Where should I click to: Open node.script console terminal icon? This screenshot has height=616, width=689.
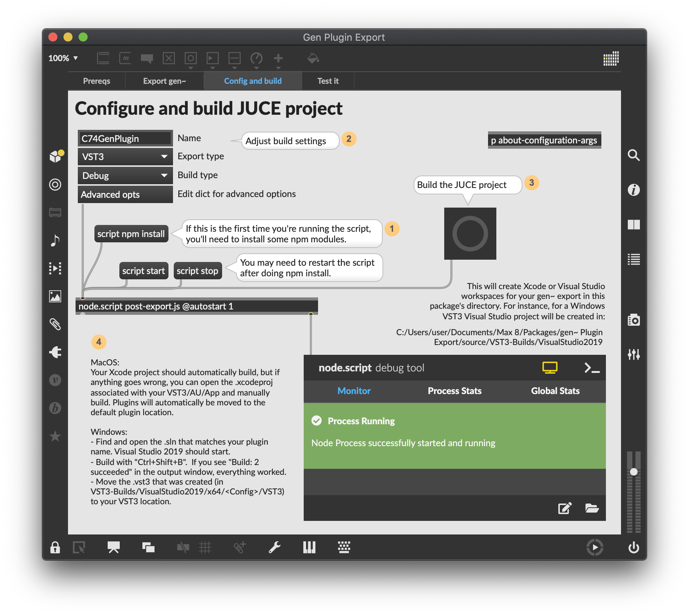(592, 368)
